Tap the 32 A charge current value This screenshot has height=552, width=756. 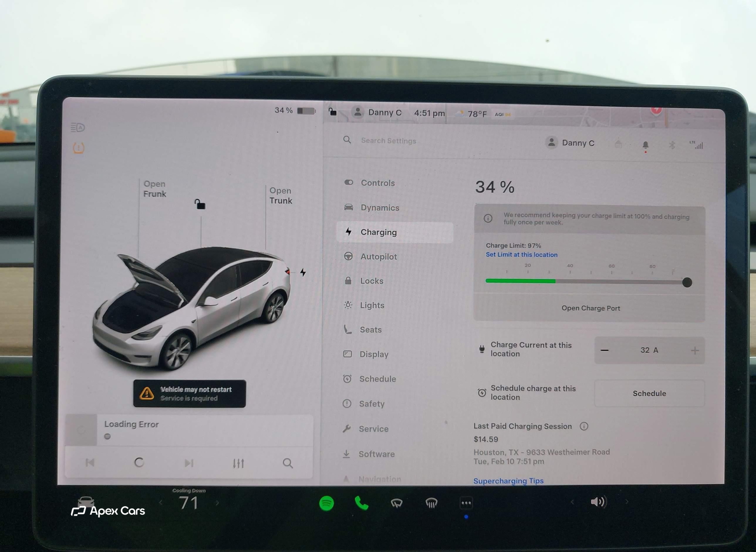pos(649,350)
